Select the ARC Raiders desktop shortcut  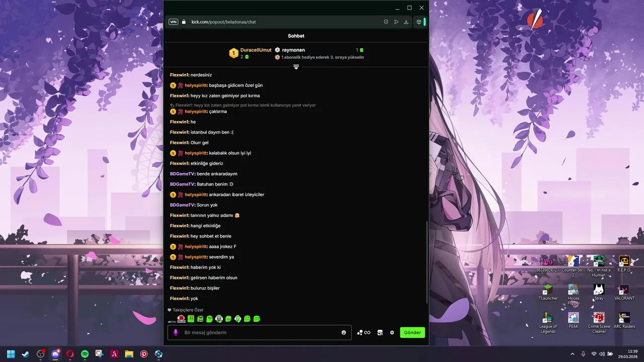(x=624, y=321)
